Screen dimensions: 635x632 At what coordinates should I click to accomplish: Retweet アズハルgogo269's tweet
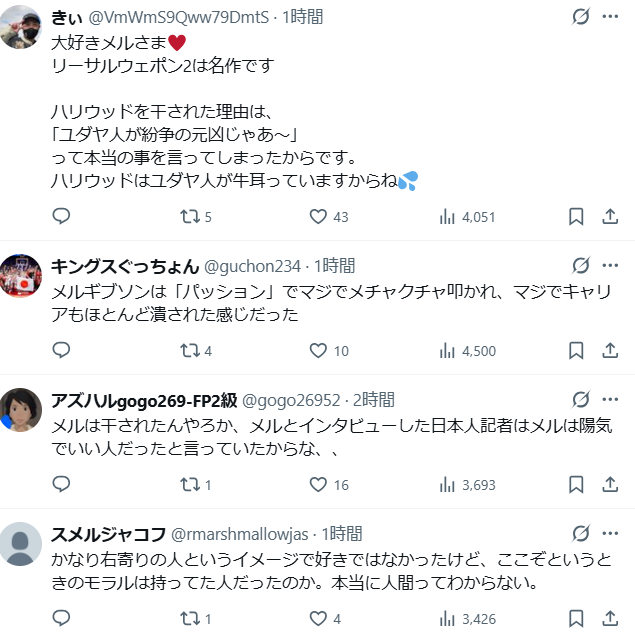[x=189, y=484]
